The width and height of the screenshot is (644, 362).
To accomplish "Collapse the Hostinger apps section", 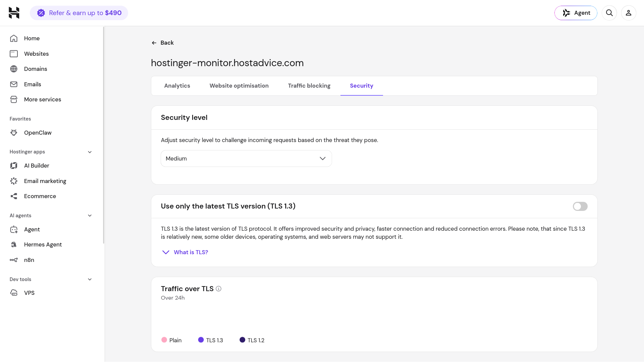I will tap(90, 152).
